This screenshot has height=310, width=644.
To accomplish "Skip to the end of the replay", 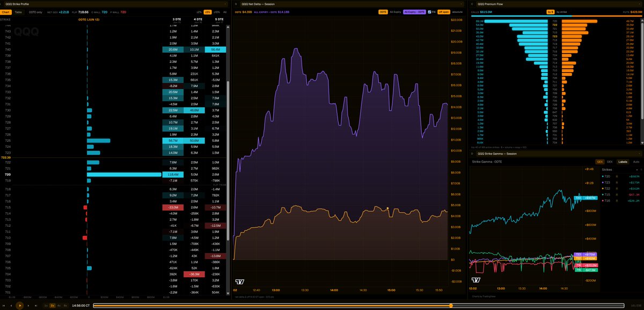I will tap(36, 306).
